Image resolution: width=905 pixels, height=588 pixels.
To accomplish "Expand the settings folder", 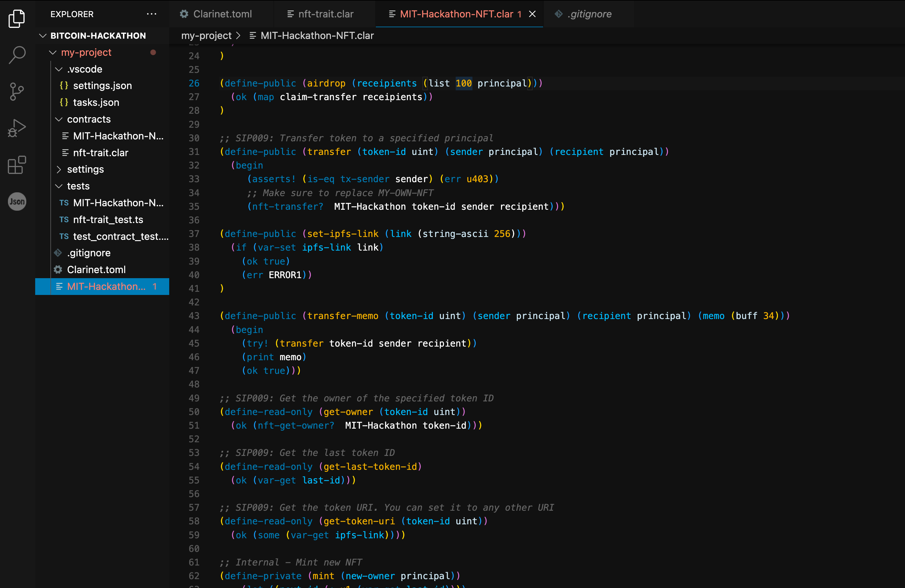I will pos(59,169).
